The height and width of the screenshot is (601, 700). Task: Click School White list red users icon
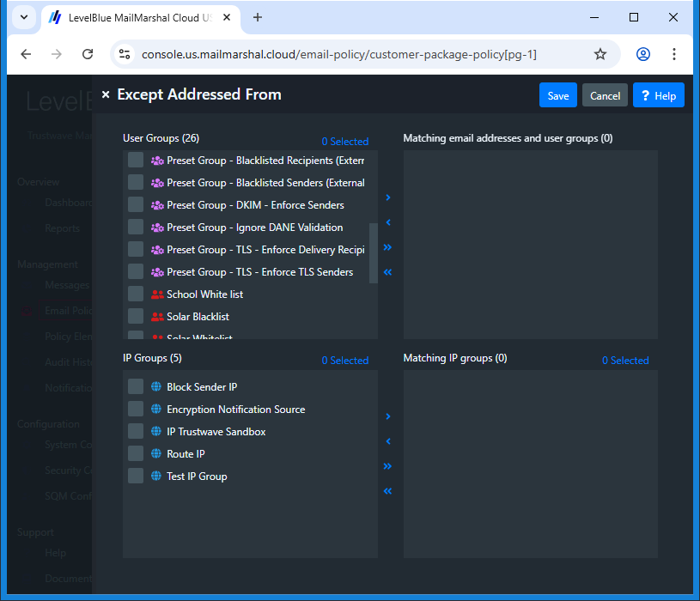(157, 294)
